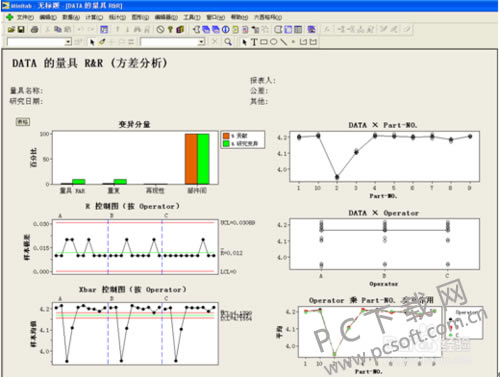Image resolution: width=500 pixels, height=377 pixels.
Task: Open the 编辑 (Edit) menu
Action: pyautogui.click(x=48, y=17)
